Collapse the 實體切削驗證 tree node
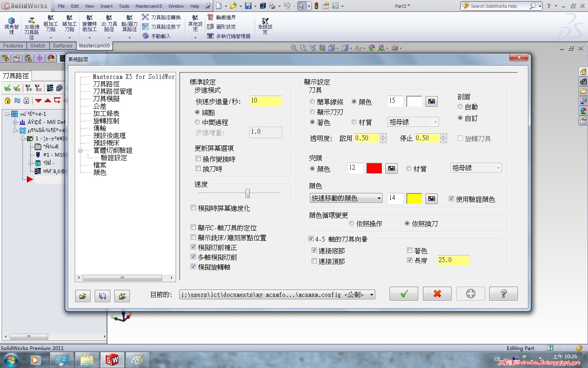 (x=80, y=150)
